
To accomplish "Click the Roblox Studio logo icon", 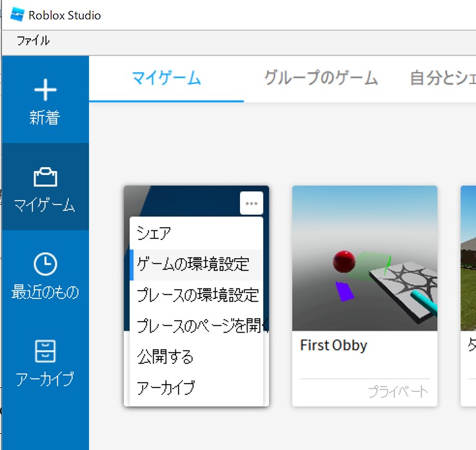I will [17, 14].
